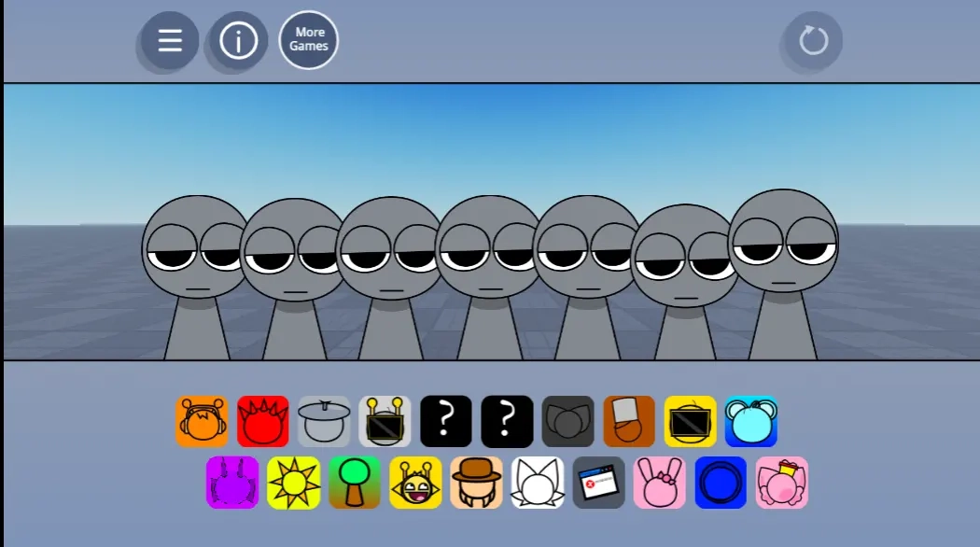Open the info panel

coord(238,41)
